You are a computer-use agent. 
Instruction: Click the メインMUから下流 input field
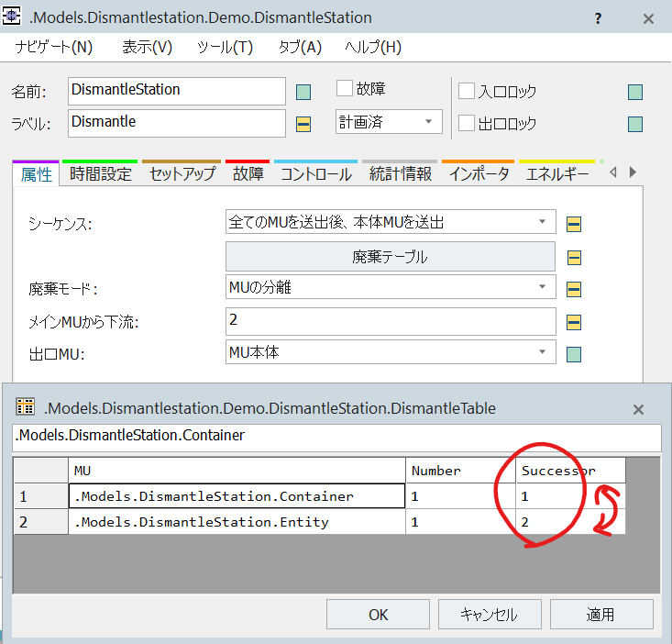point(391,321)
